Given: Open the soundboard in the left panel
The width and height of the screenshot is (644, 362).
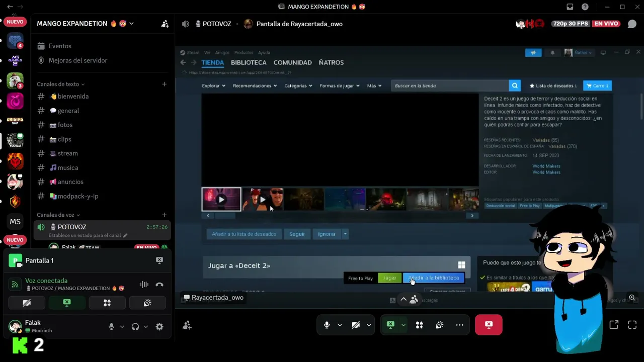Looking at the screenshot, I should (147, 303).
